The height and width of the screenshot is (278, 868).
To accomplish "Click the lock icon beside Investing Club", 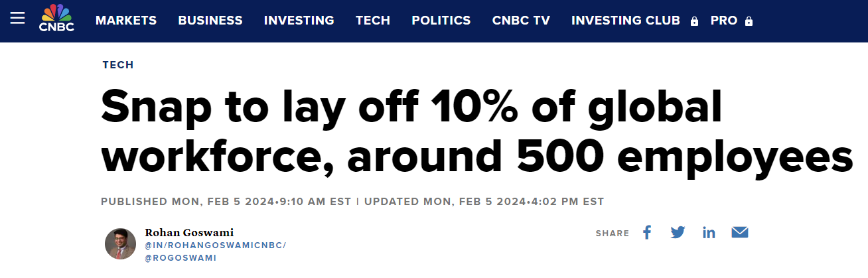I will coord(694,21).
